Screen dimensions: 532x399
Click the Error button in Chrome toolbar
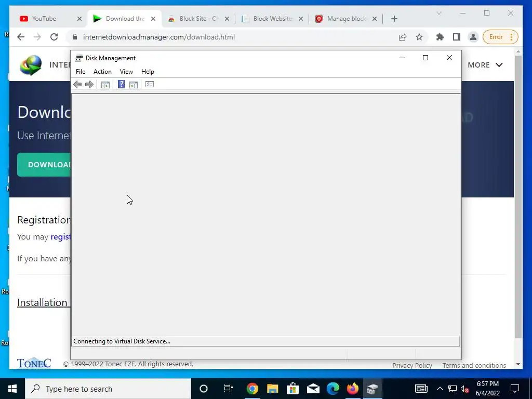[x=500, y=37]
